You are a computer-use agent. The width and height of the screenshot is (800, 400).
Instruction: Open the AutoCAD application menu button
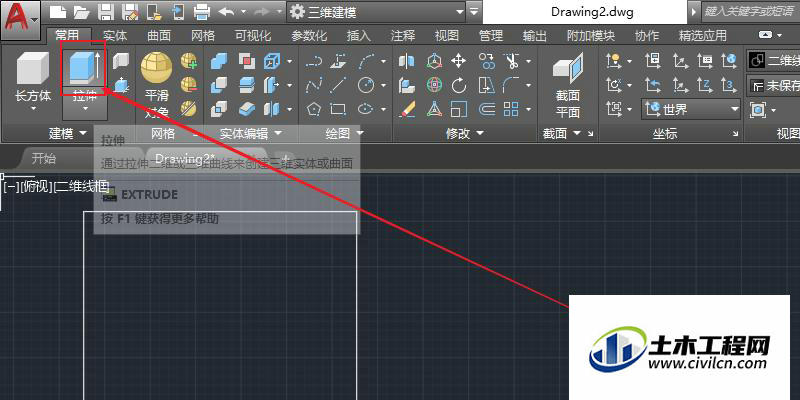coord(20,20)
